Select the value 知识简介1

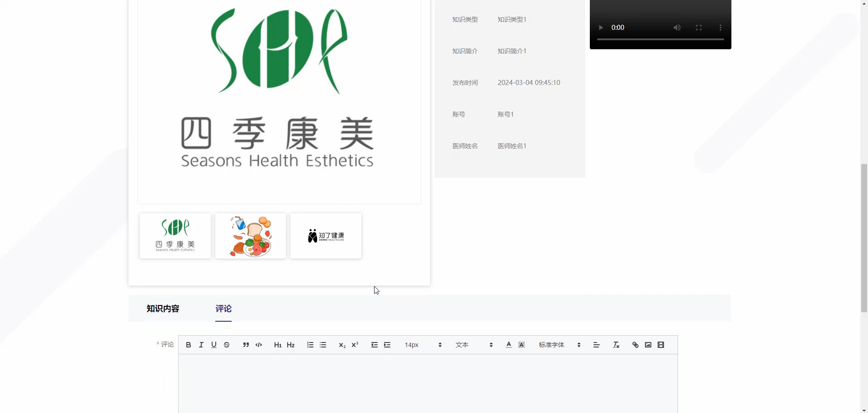pos(512,51)
